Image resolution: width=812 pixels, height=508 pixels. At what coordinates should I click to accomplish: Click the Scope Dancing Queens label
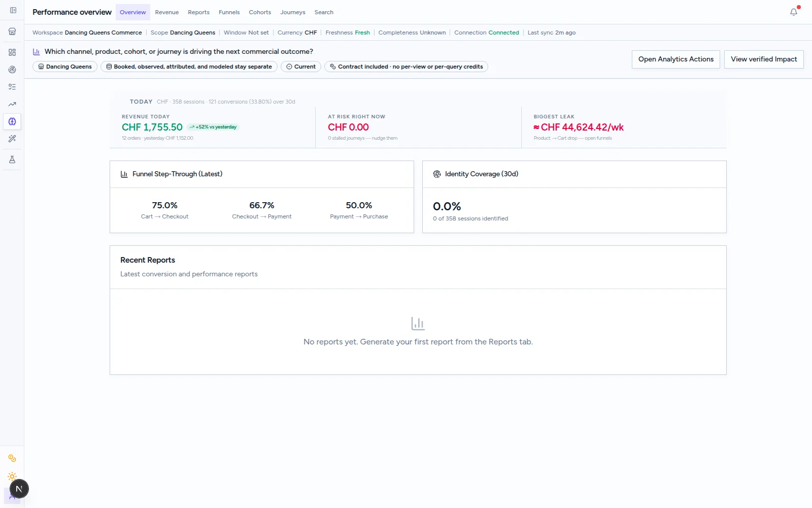tap(183, 33)
